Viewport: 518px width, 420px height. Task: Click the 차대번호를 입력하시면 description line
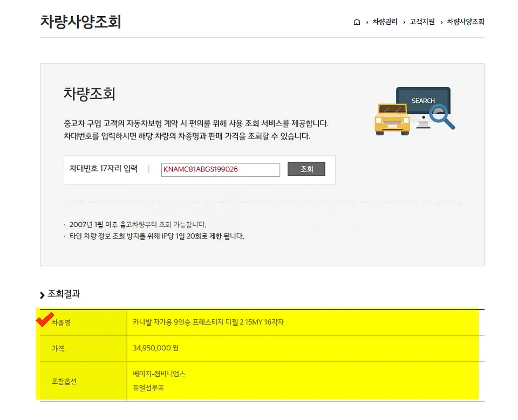(x=187, y=136)
